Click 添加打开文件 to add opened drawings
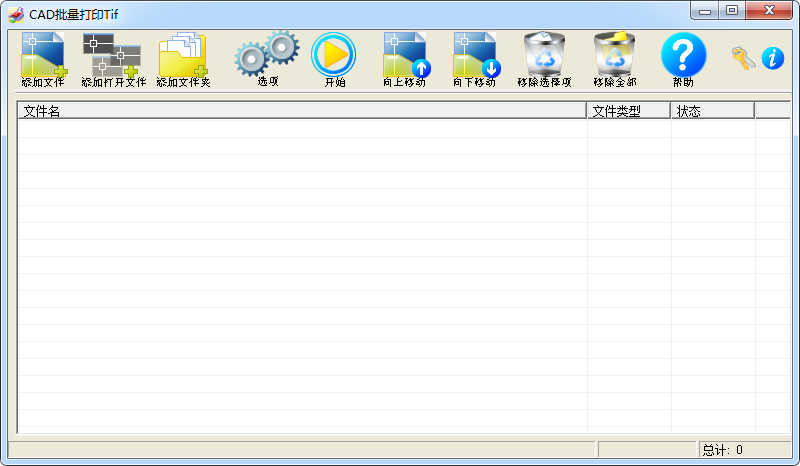800x466 pixels. [112, 56]
